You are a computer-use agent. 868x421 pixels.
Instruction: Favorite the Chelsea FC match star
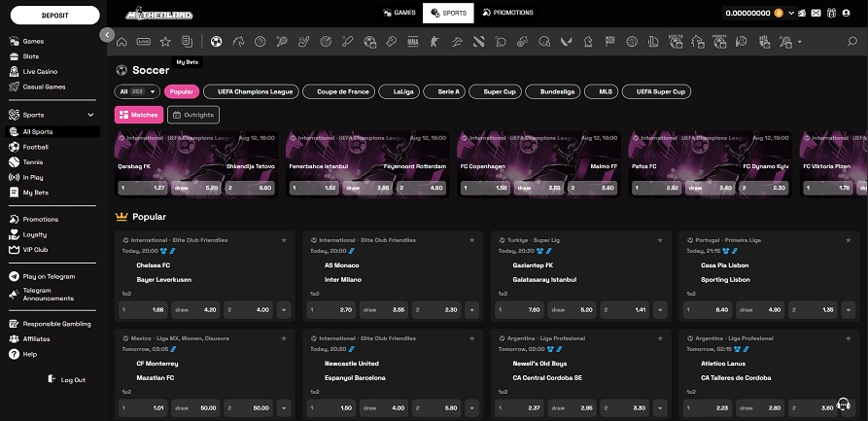[x=284, y=240]
